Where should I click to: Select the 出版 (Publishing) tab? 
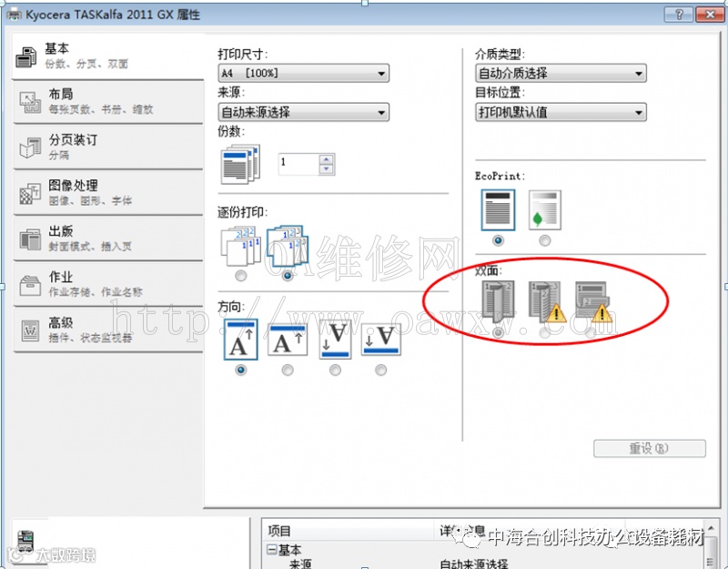click(107, 239)
